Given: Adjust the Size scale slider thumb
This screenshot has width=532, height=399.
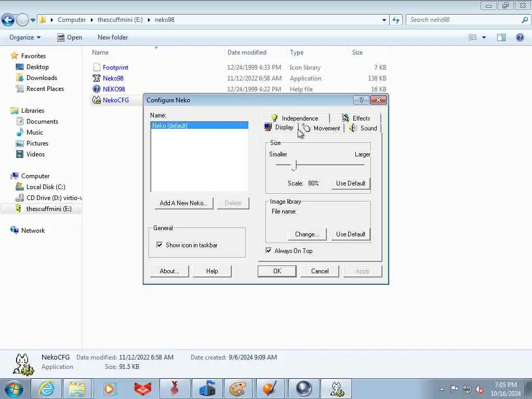Looking at the screenshot, I should [x=294, y=165].
